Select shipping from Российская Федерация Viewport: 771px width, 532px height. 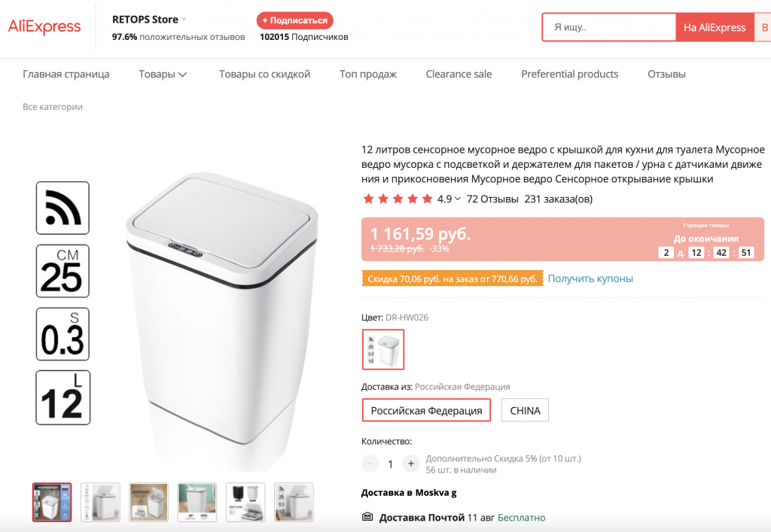point(426,411)
